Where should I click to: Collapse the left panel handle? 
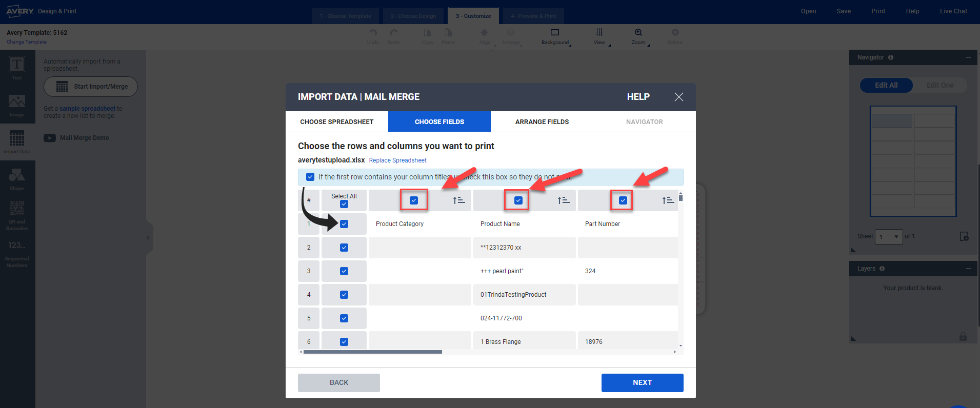click(149, 238)
